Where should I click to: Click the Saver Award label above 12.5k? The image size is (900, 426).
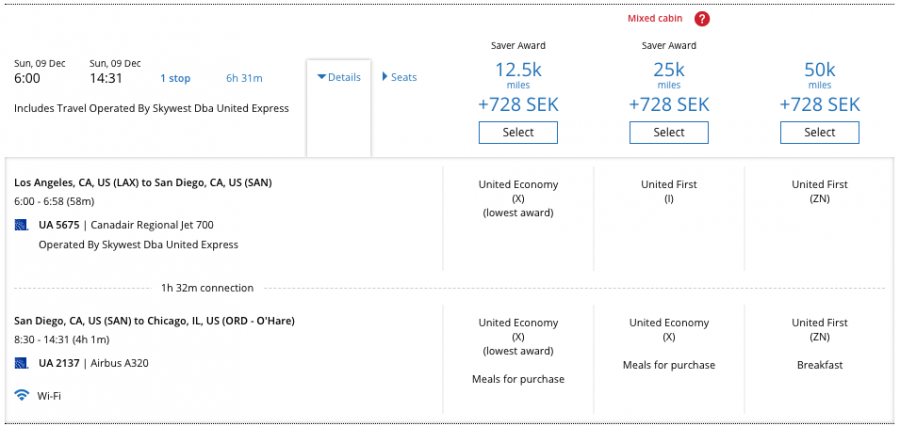(518, 45)
